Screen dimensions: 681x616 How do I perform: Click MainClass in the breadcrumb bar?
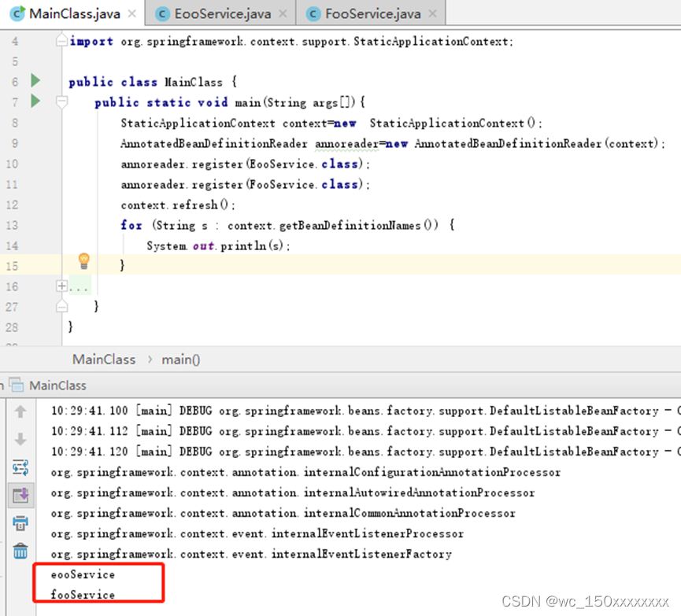click(103, 359)
